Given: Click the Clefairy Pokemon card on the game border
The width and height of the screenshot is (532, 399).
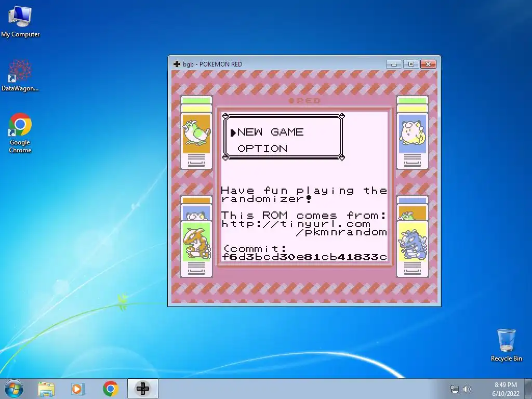Looking at the screenshot, I should click(x=412, y=132).
